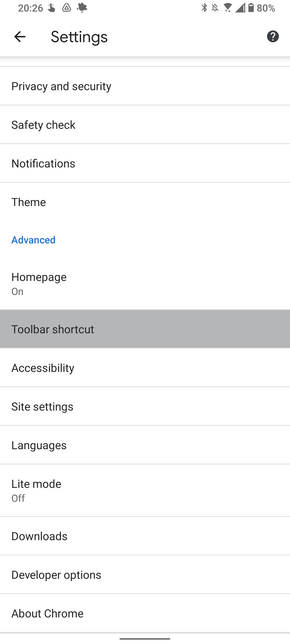Tap the cellular signal status icon
The width and height of the screenshot is (290, 644).
click(x=240, y=8)
